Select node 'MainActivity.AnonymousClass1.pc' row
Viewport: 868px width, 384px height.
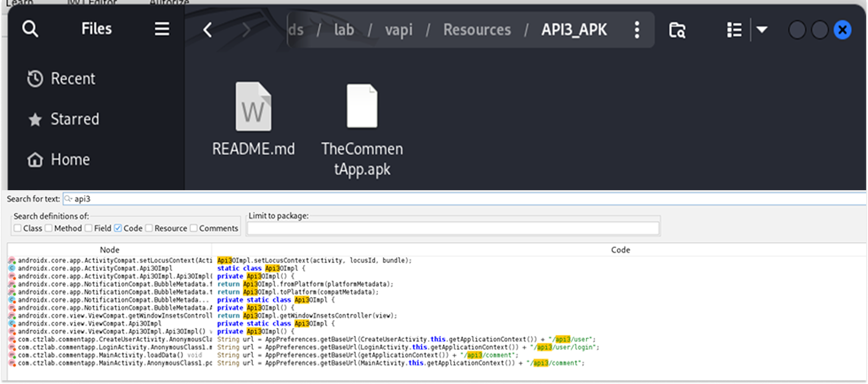[x=110, y=363]
